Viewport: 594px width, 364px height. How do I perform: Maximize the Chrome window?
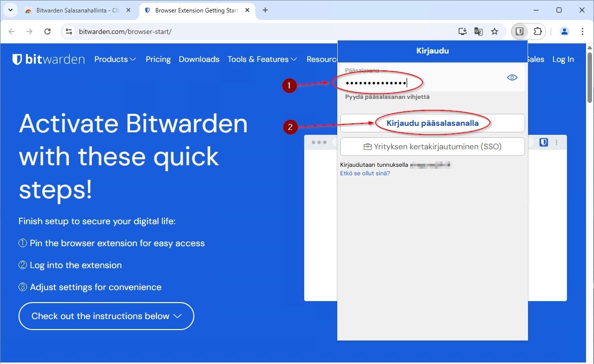[x=559, y=10]
